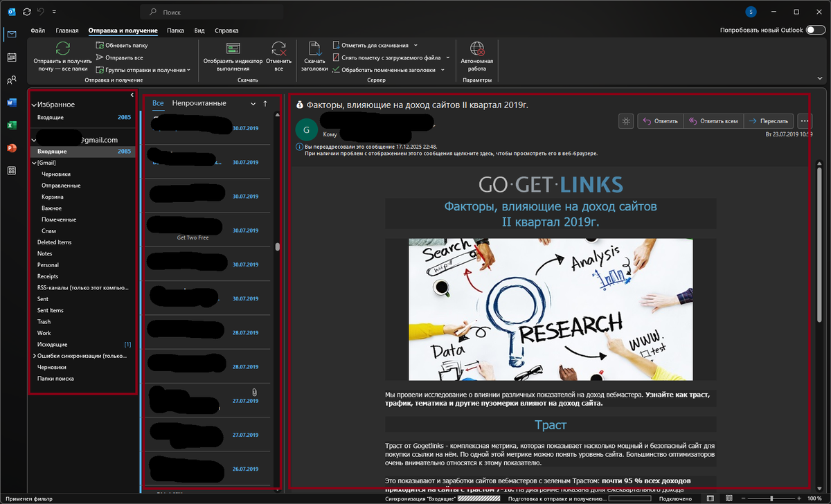Open more actions (…) in message header
Image resolution: width=831 pixels, height=504 pixels.
(x=804, y=121)
